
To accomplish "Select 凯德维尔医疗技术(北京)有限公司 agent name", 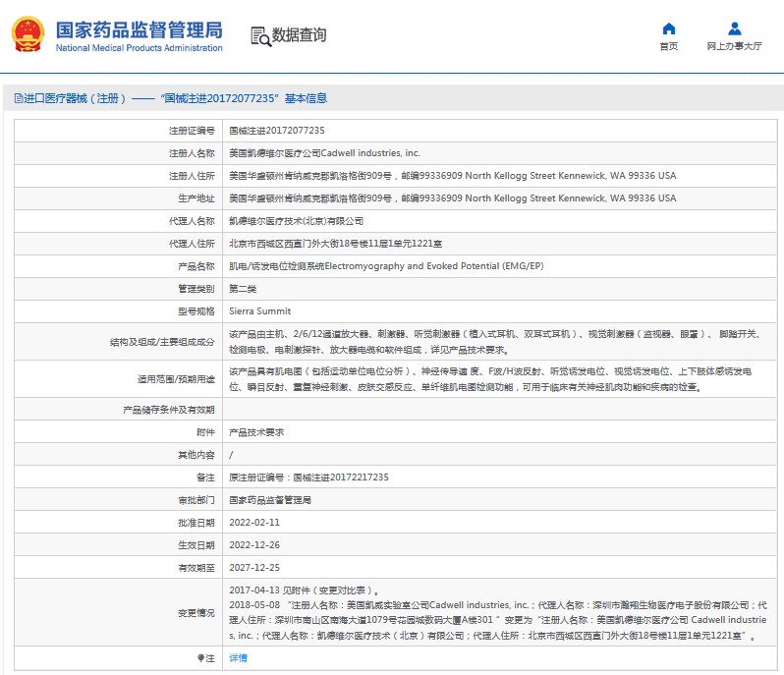I will [x=296, y=221].
